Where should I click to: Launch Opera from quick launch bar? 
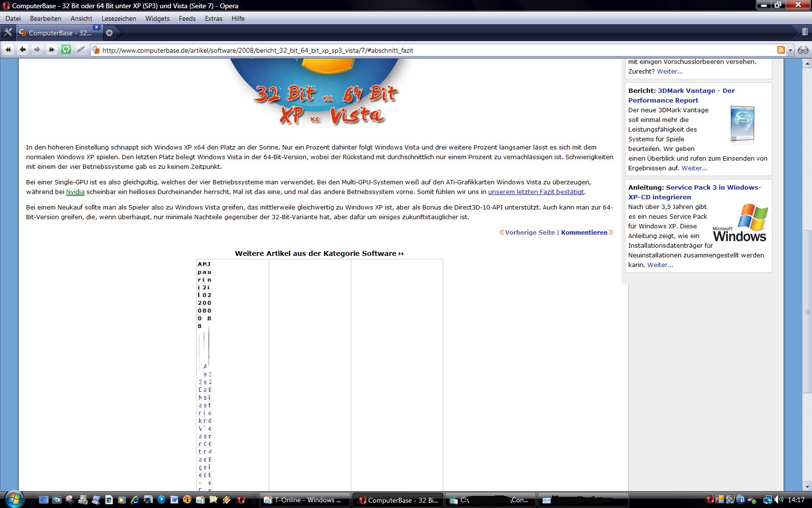241,500
